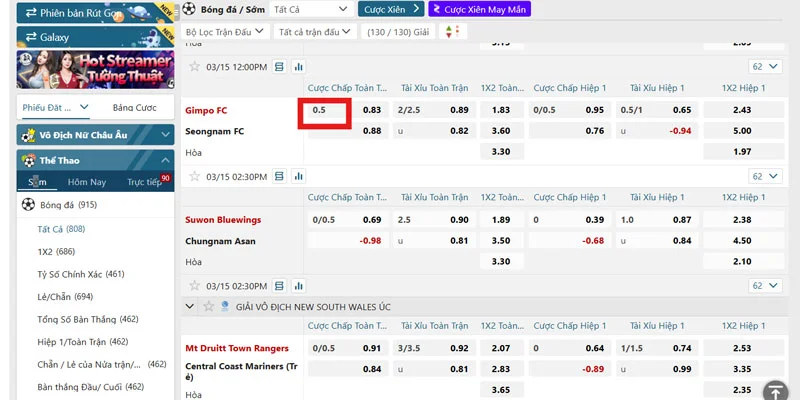This screenshot has width=800, height=400.
Task: Select the Hôm Nay tab
Action: coord(87,182)
